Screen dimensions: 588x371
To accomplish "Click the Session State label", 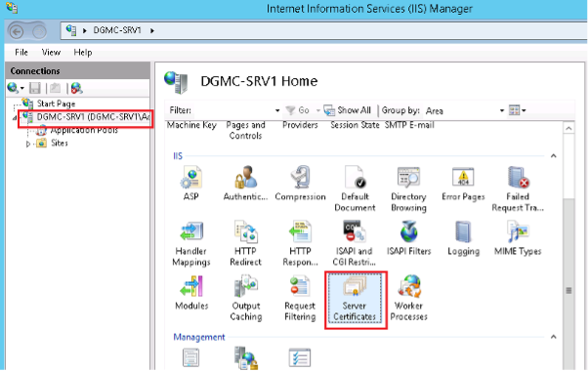I will pyautogui.click(x=355, y=125).
